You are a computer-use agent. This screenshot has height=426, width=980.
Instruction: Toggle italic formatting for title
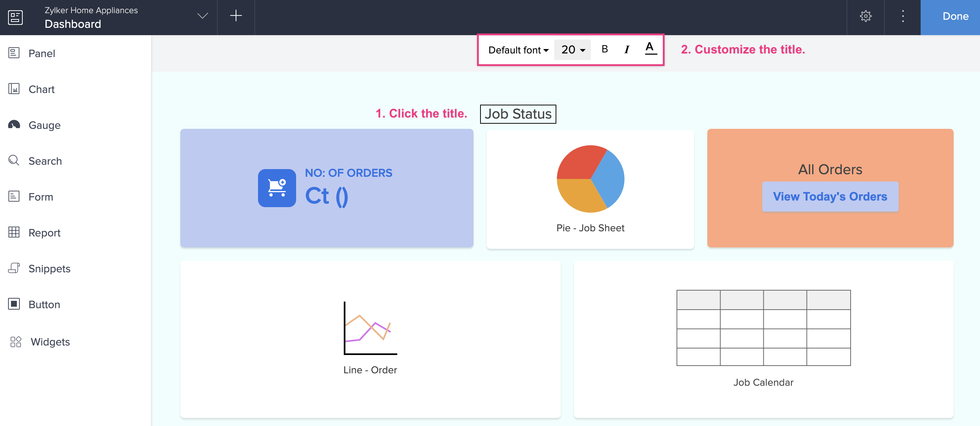pyautogui.click(x=627, y=49)
